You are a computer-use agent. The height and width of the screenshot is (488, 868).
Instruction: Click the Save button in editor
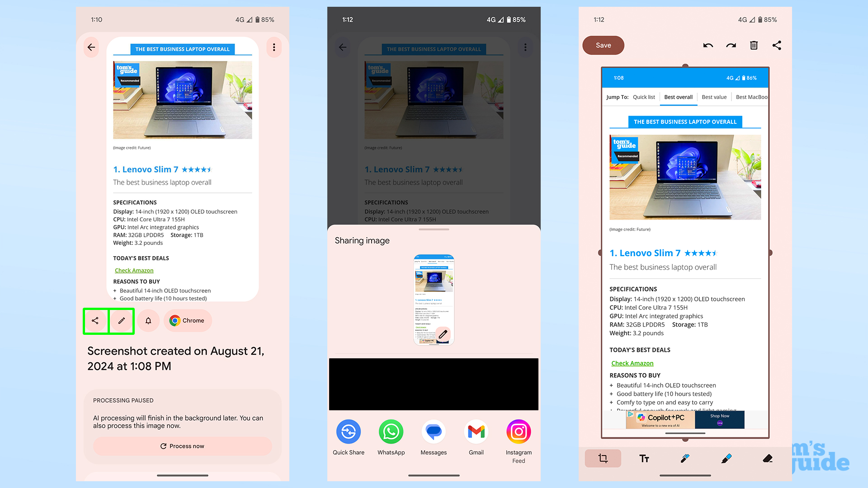[x=603, y=45]
